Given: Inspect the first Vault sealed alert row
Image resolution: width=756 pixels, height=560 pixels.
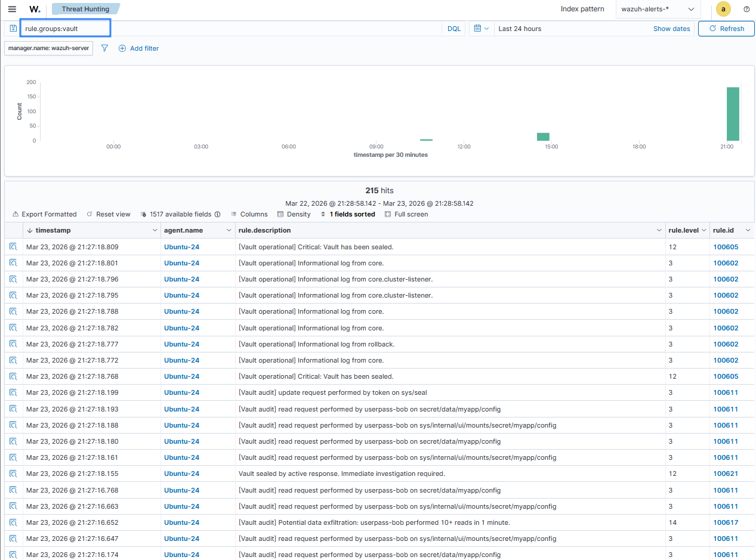Looking at the screenshot, I should (x=13, y=247).
